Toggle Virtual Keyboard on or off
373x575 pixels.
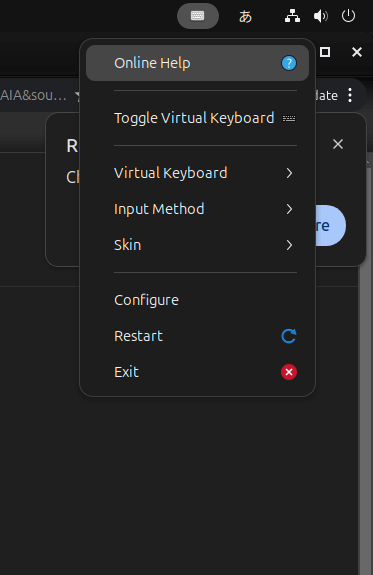click(x=197, y=118)
